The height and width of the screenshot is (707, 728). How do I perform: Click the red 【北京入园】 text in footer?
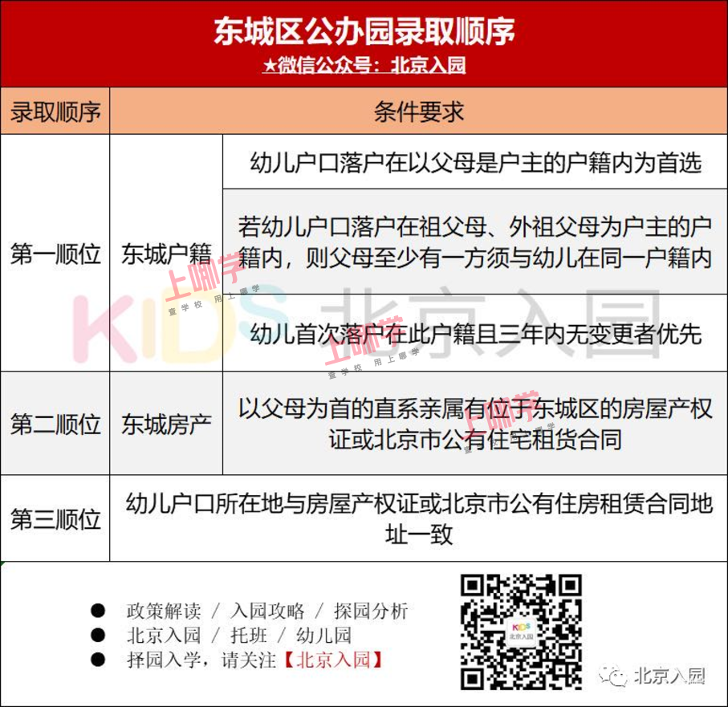(x=331, y=660)
